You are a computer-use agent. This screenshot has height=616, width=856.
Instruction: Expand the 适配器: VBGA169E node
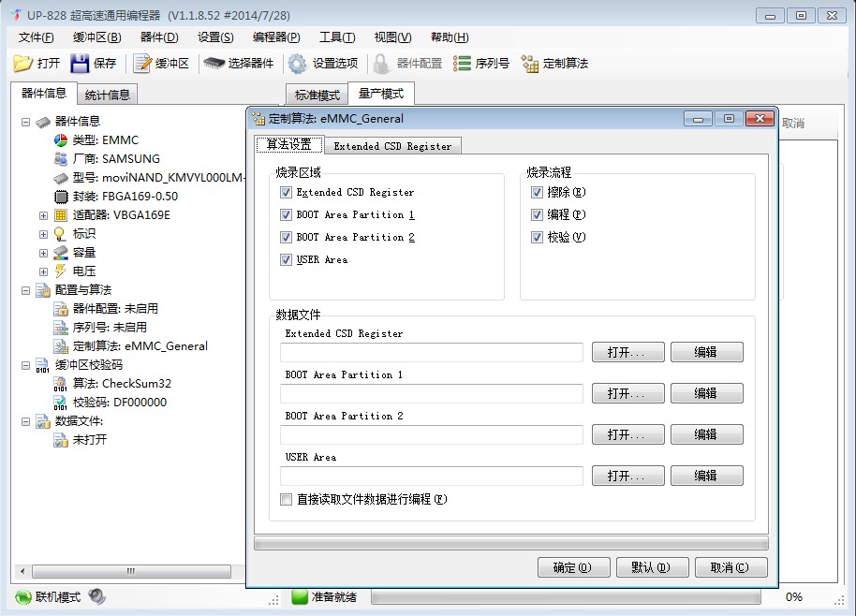[x=43, y=215]
